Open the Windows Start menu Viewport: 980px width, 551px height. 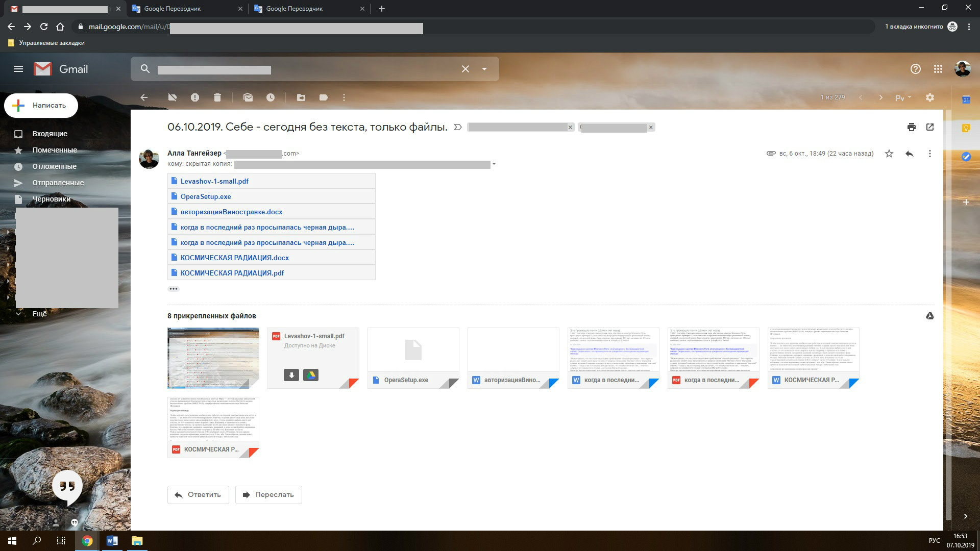(12, 541)
